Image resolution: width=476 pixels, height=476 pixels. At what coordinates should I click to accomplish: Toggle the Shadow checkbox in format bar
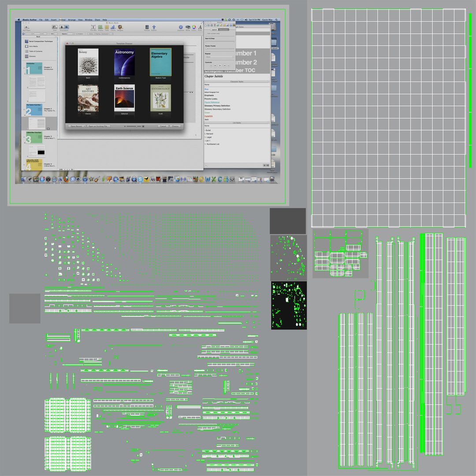pos(77,33)
